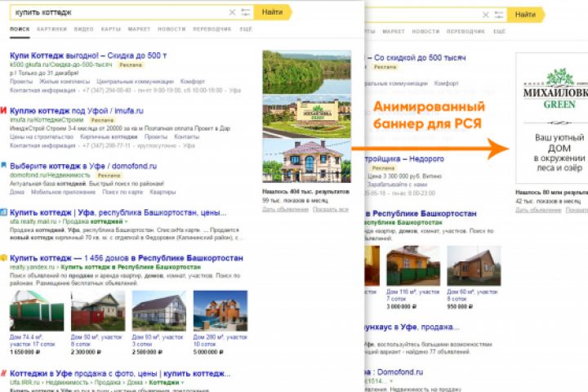Open 'Купить коттедж — 1 456 домов' result
The height and width of the screenshot is (392, 588).
coord(127,258)
